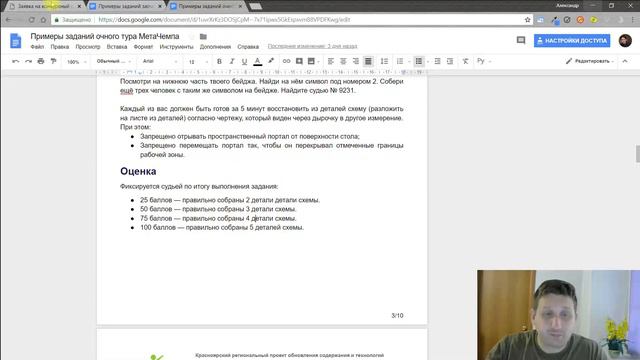640x360 pixels.
Task: Reload the page
Action: 31,20
